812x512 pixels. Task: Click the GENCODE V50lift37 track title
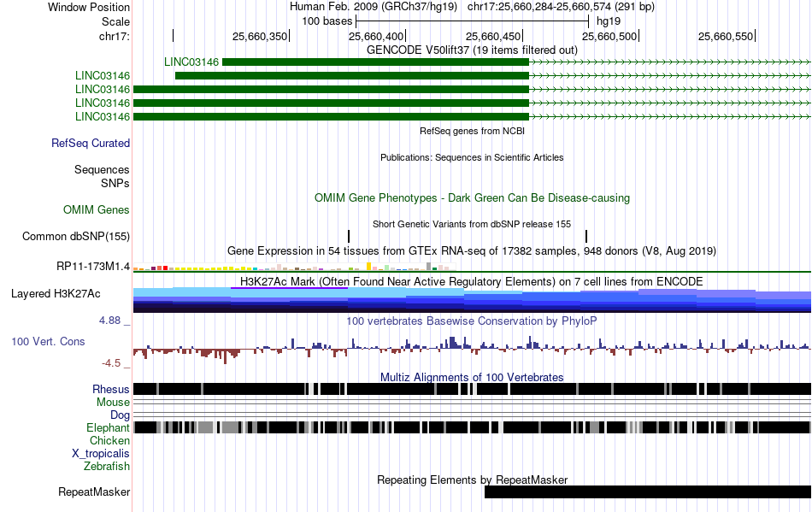click(x=472, y=50)
